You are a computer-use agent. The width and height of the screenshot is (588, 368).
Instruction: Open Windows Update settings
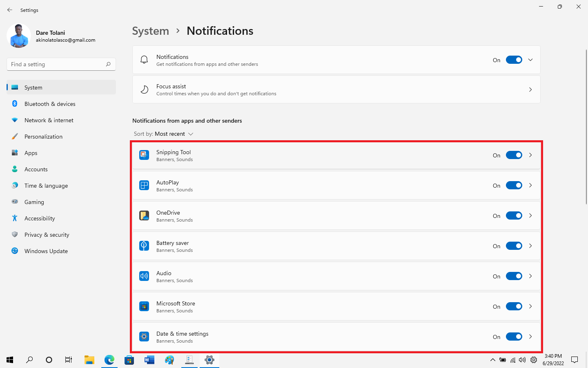click(x=61, y=251)
